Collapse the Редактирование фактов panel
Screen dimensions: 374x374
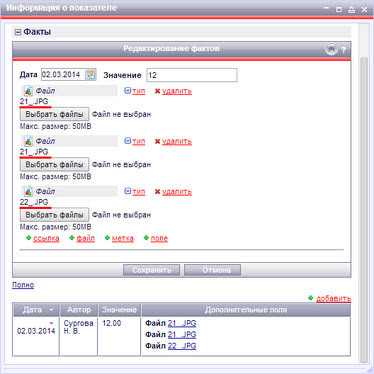pyautogui.click(x=331, y=49)
